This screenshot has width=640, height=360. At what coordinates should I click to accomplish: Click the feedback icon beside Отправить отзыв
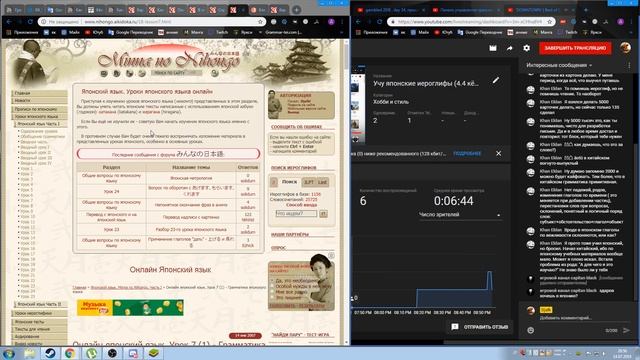455,327
